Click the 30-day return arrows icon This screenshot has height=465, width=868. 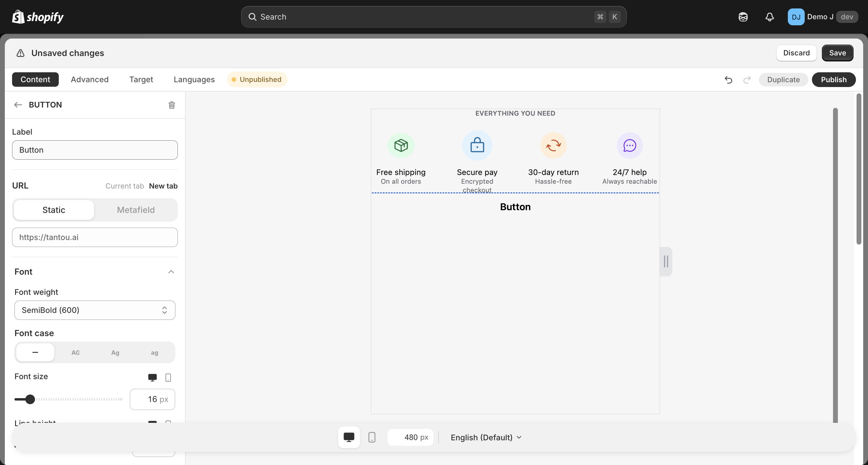point(553,145)
